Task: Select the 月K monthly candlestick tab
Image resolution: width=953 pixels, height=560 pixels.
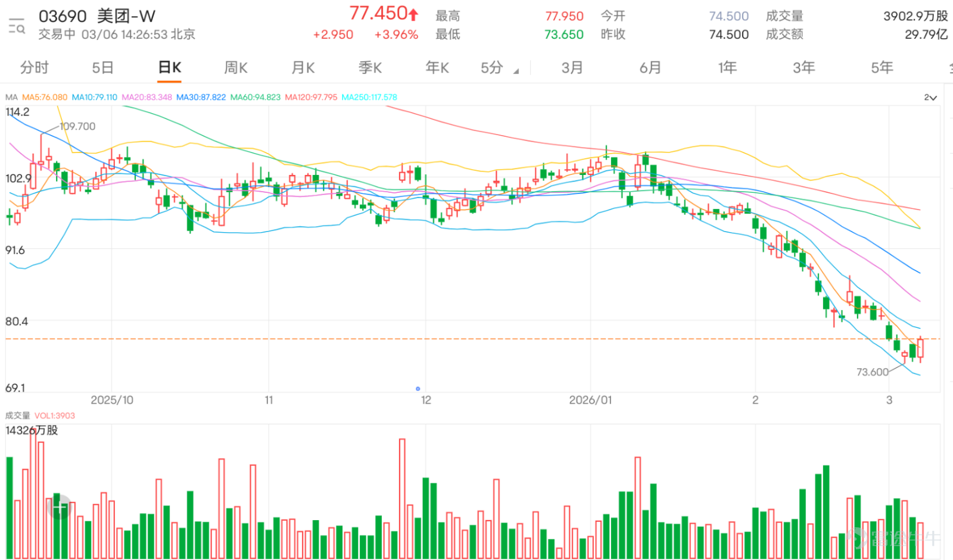Action: [303, 68]
